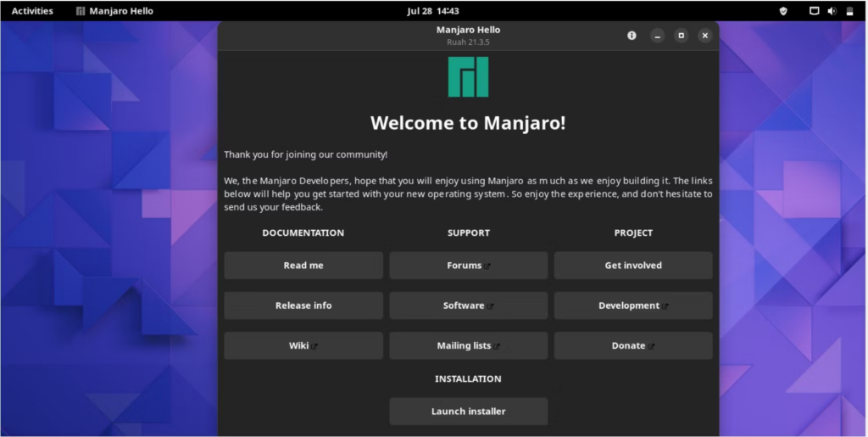Open the Jul 28 14:43 clock menu
The width and height of the screenshot is (868, 437).
pyautogui.click(x=433, y=11)
